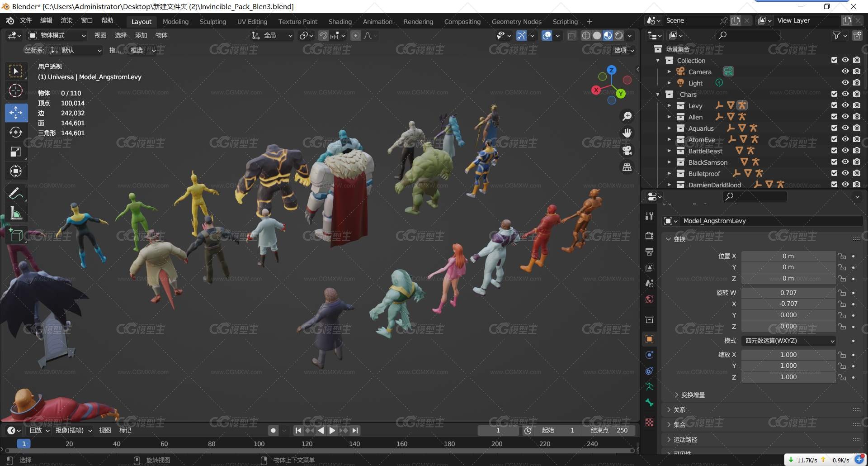Toggle show overlays button
This screenshot has height=466, width=868.
547,35
